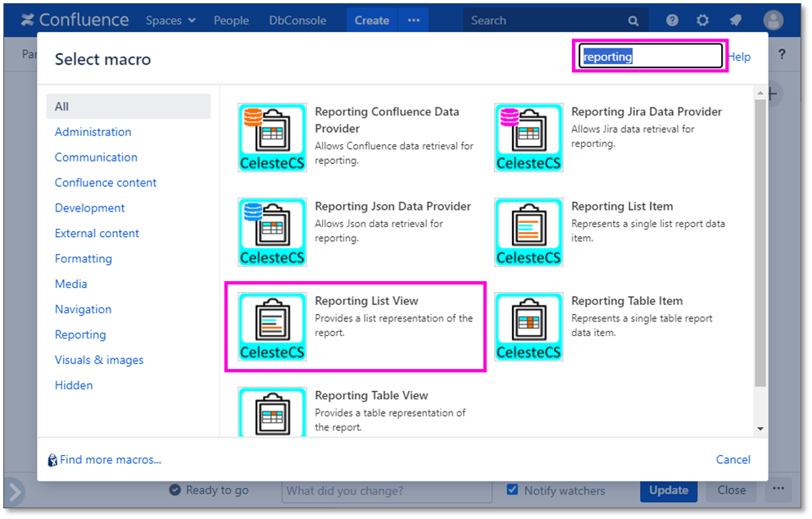812x519 pixels.
Task: Open People in the top navigation
Action: point(232,20)
